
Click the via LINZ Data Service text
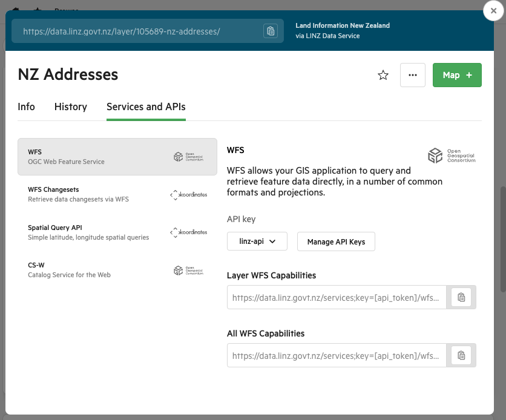(327, 36)
